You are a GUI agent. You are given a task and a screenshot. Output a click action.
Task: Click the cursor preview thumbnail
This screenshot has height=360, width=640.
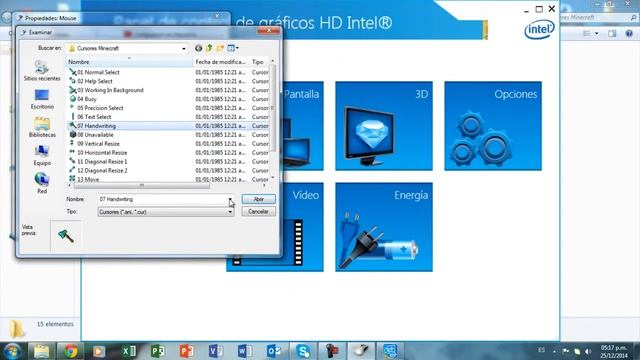(x=66, y=236)
